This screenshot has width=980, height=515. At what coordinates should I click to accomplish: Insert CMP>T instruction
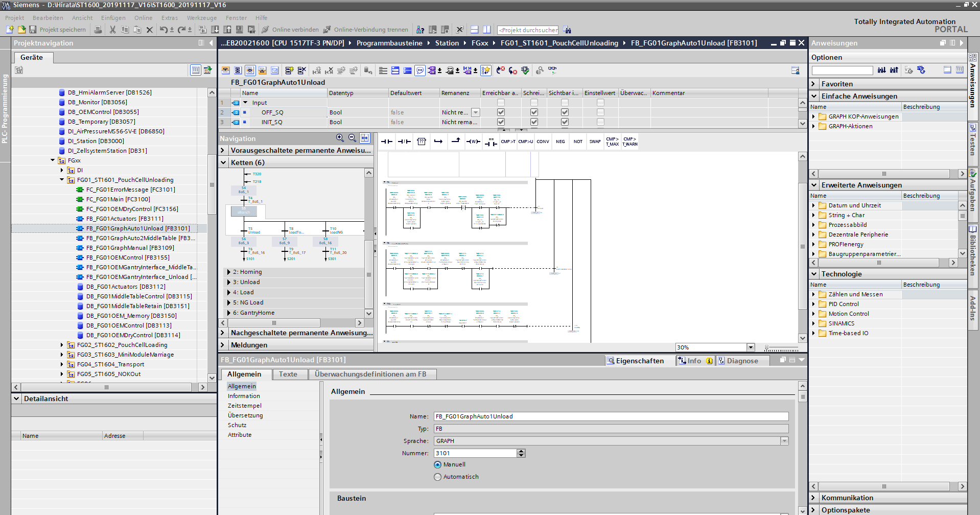pos(508,142)
